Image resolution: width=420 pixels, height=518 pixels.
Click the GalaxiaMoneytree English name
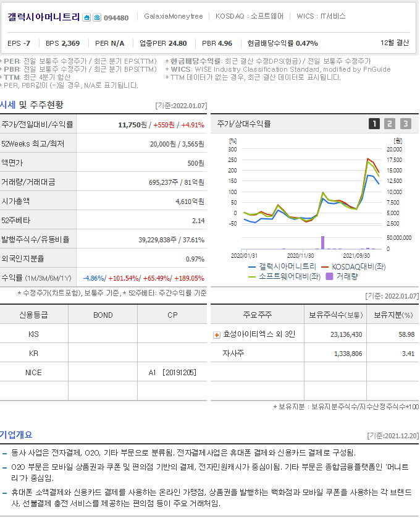click(174, 16)
